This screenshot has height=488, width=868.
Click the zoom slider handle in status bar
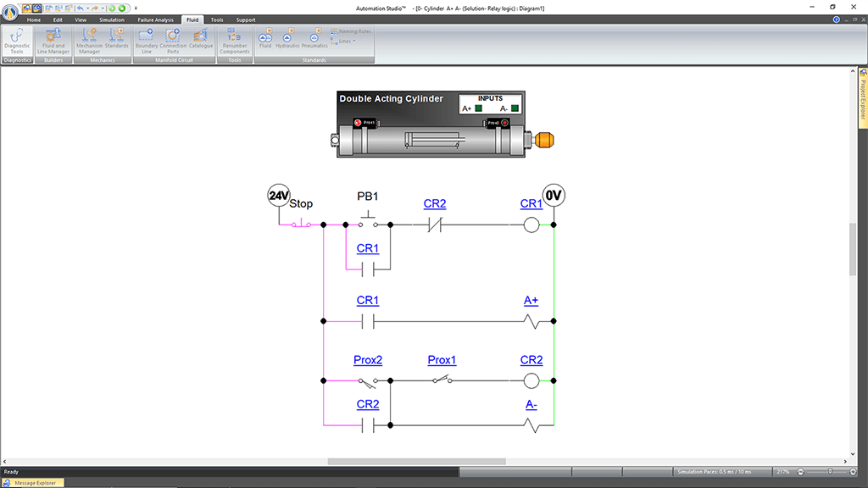[x=830, y=472]
